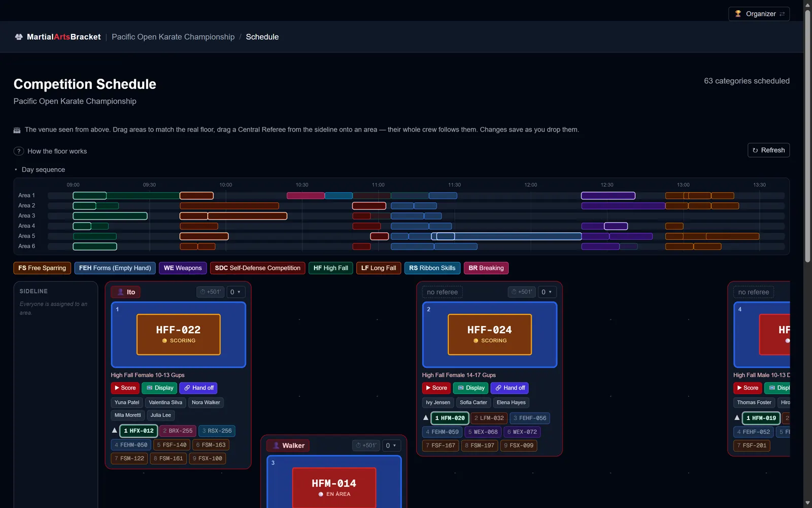The height and width of the screenshot is (508, 812).
Task: Open the delay dropdown on Walker's area
Action: pos(391,446)
